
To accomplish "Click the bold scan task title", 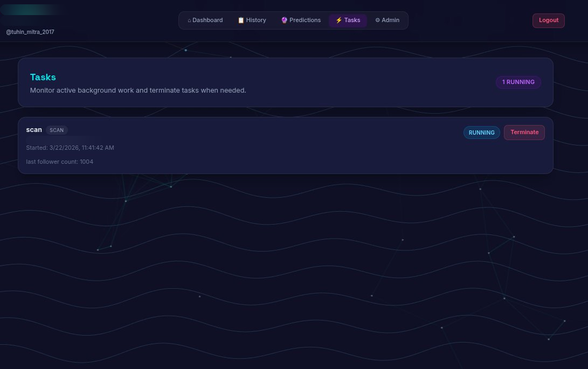I will click(x=34, y=130).
